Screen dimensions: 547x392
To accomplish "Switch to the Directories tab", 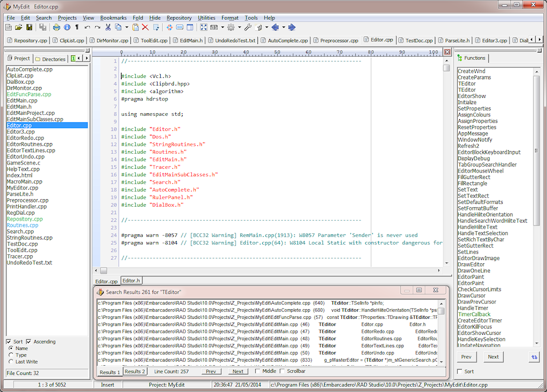I will [x=51, y=59].
